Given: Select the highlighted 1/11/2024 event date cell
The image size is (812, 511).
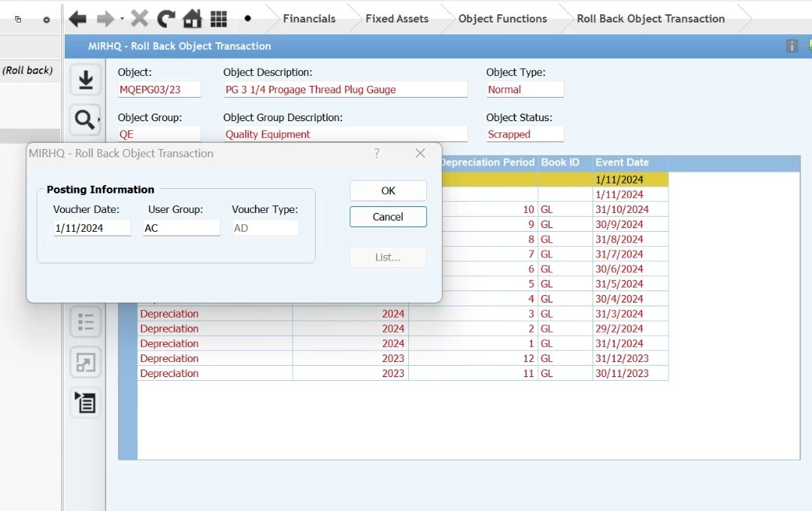Looking at the screenshot, I should tap(631, 180).
